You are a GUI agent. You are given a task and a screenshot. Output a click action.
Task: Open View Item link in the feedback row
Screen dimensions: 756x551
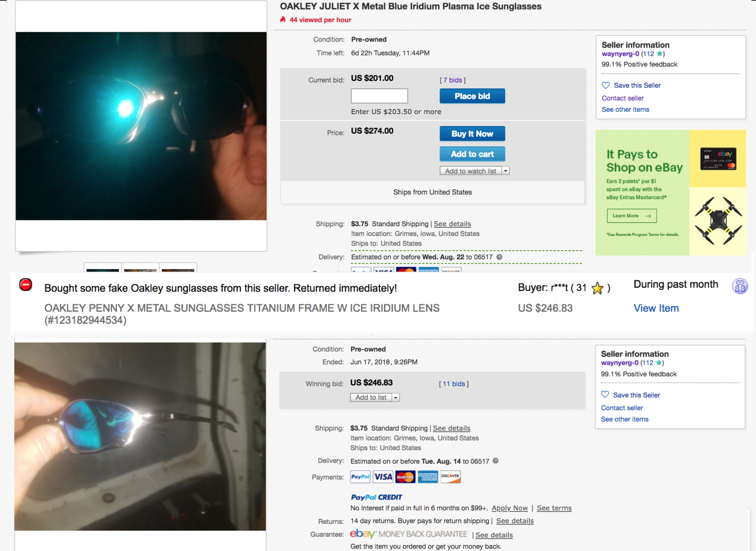click(656, 308)
